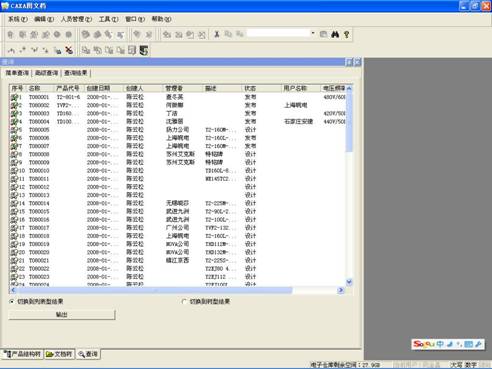Click the 480V/60 voltage cell
The width and height of the screenshot is (492, 369).
tap(334, 97)
